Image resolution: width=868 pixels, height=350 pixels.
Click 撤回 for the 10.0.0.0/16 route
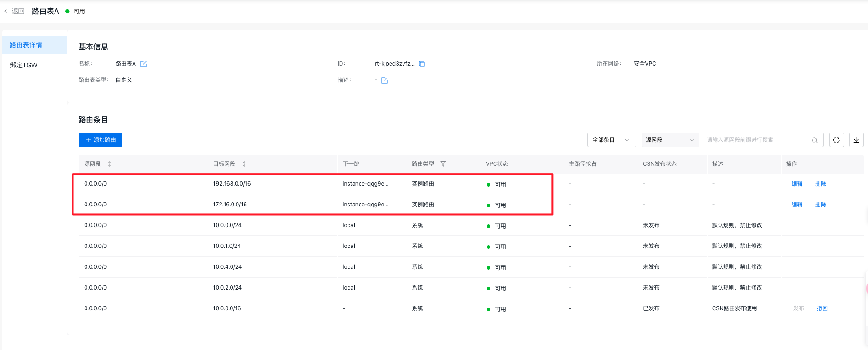pos(822,308)
